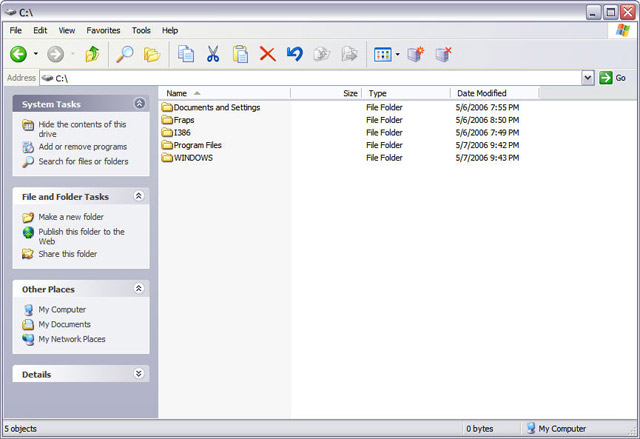640x439 pixels.
Task: Sort by the Type column header
Action: [x=406, y=93]
